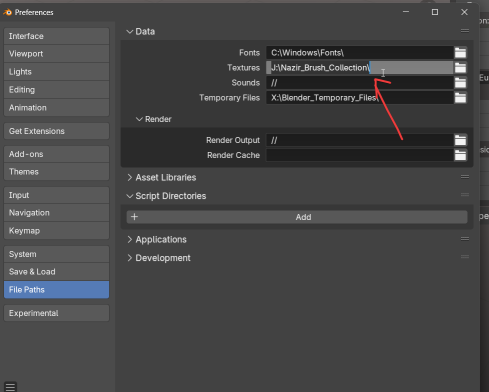
Task: Expand the Development panel
Action: click(130, 258)
